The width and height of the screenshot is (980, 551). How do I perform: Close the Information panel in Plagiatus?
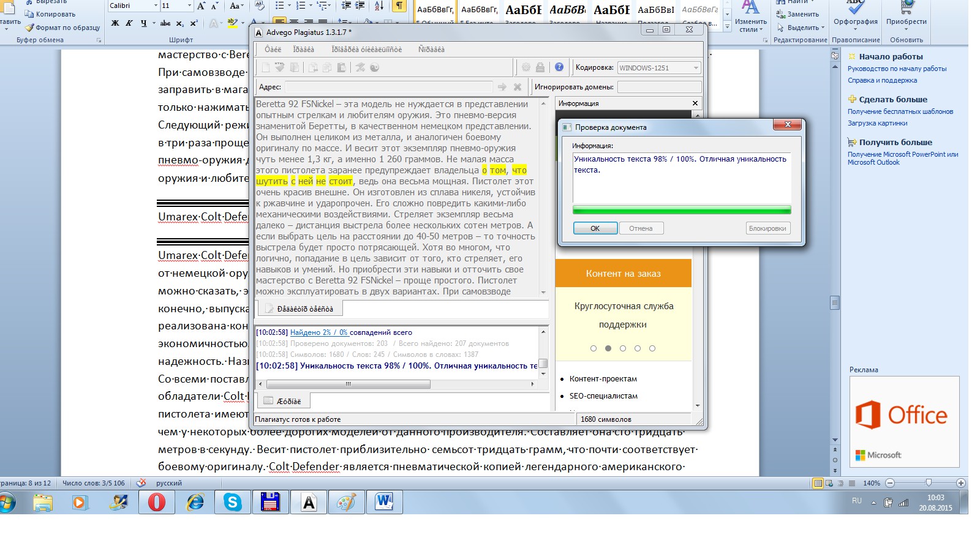pyautogui.click(x=695, y=103)
